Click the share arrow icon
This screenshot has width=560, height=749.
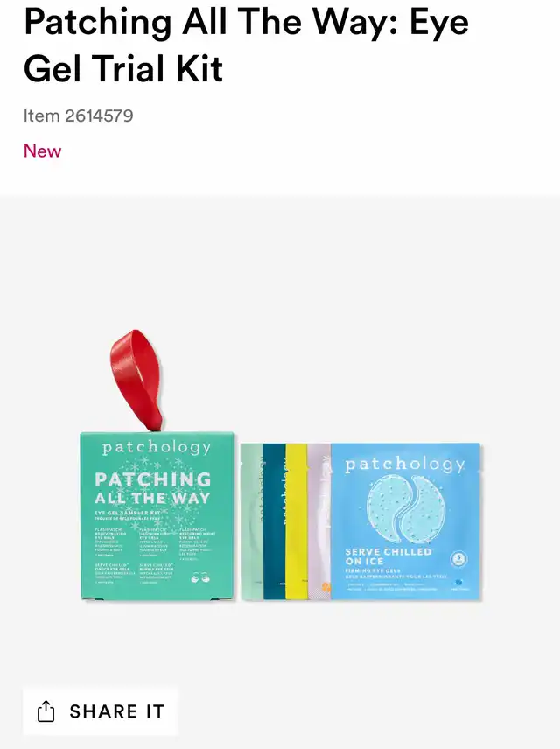click(45, 711)
